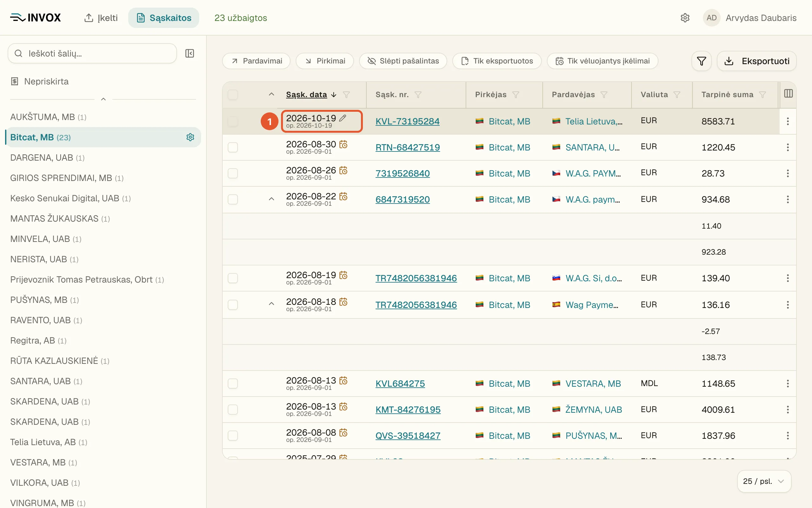Image resolution: width=812 pixels, height=508 pixels.
Task: Open invoice link QVS-39518427
Action: [408, 435]
